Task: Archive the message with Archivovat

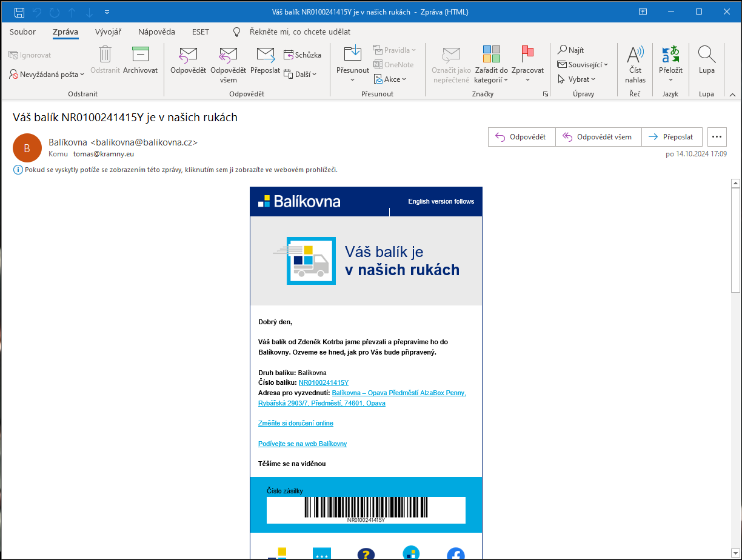Action: pos(140,59)
